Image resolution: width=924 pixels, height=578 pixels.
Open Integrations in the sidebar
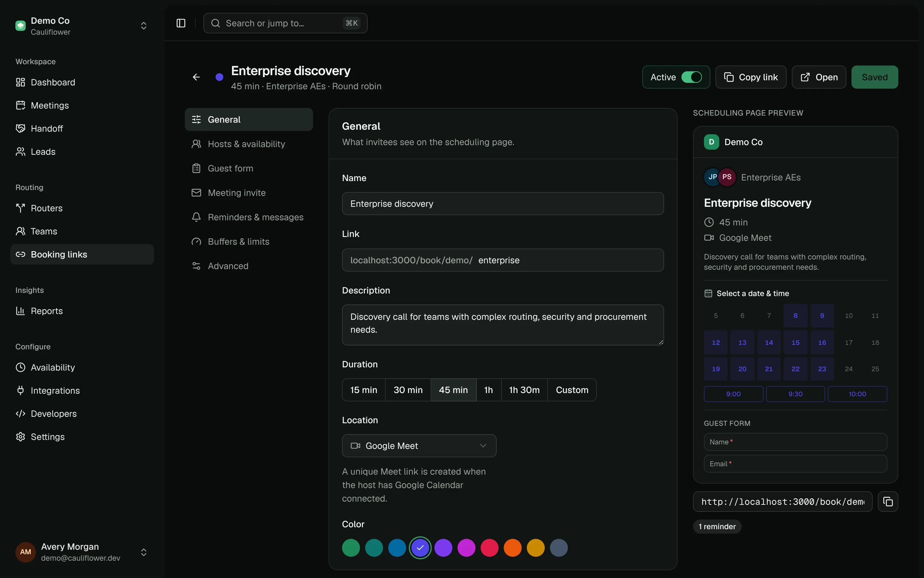[82, 391]
